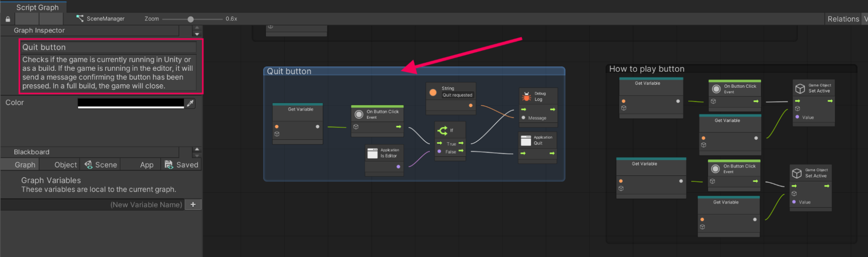Click the Debug Log bug icon
868x257 pixels.
coord(527,97)
